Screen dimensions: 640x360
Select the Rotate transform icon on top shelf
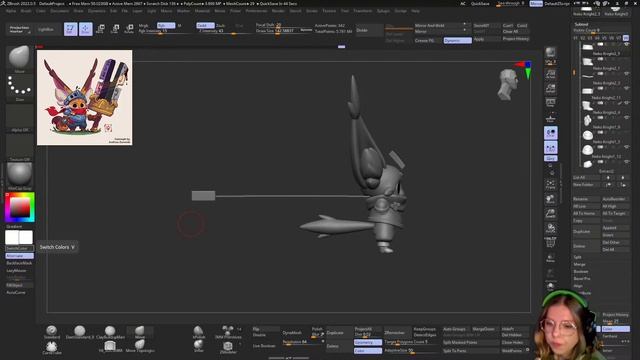tap(129, 29)
